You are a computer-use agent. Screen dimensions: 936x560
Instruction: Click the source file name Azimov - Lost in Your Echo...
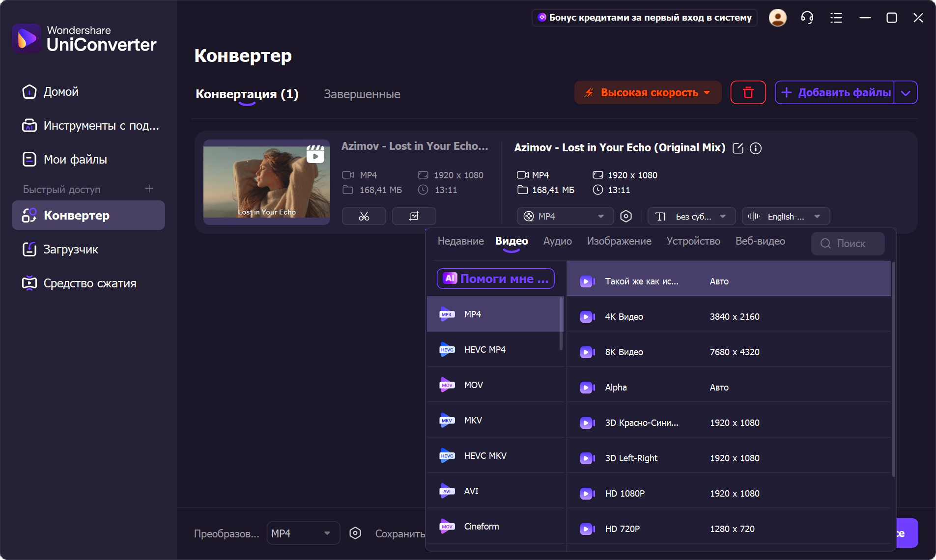pos(415,146)
